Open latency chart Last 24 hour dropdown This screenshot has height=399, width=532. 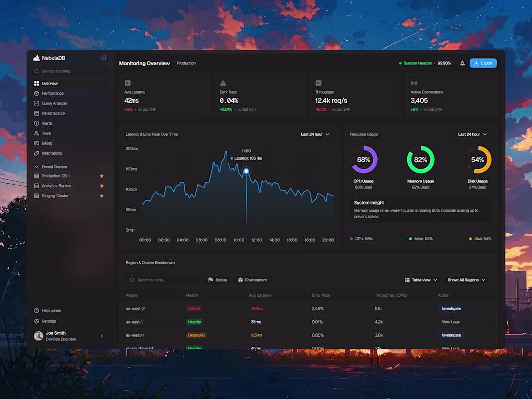315,134
